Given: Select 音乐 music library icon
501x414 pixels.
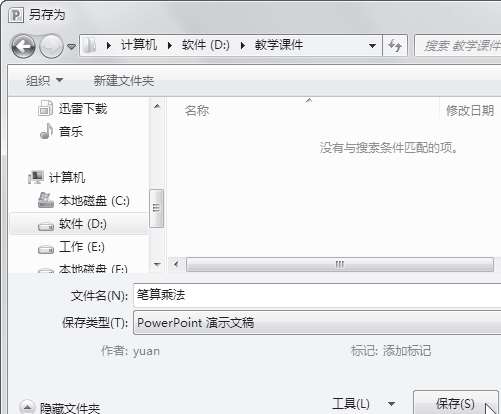Looking at the screenshot, I should [46, 131].
